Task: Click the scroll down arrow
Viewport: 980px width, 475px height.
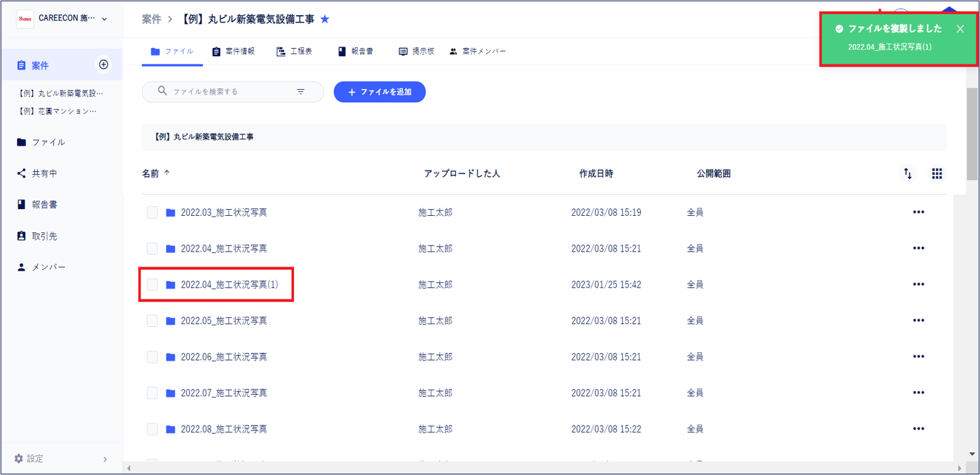Action: coord(972,454)
